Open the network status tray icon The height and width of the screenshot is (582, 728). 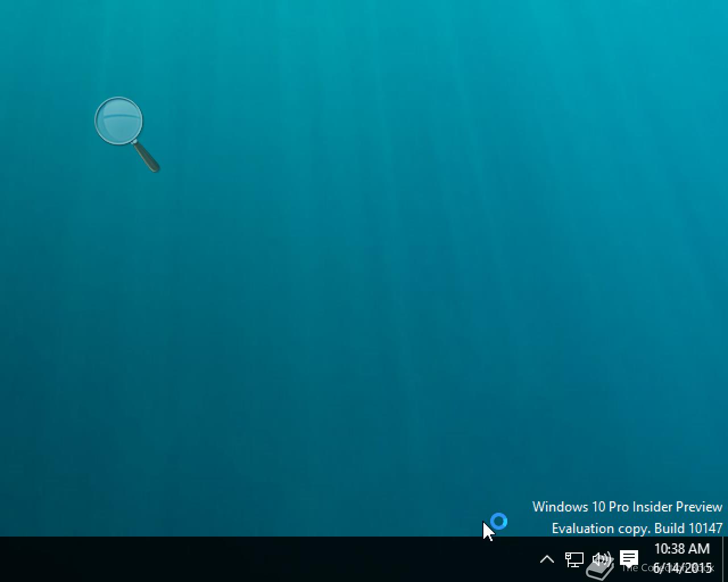click(x=574, y=559)
